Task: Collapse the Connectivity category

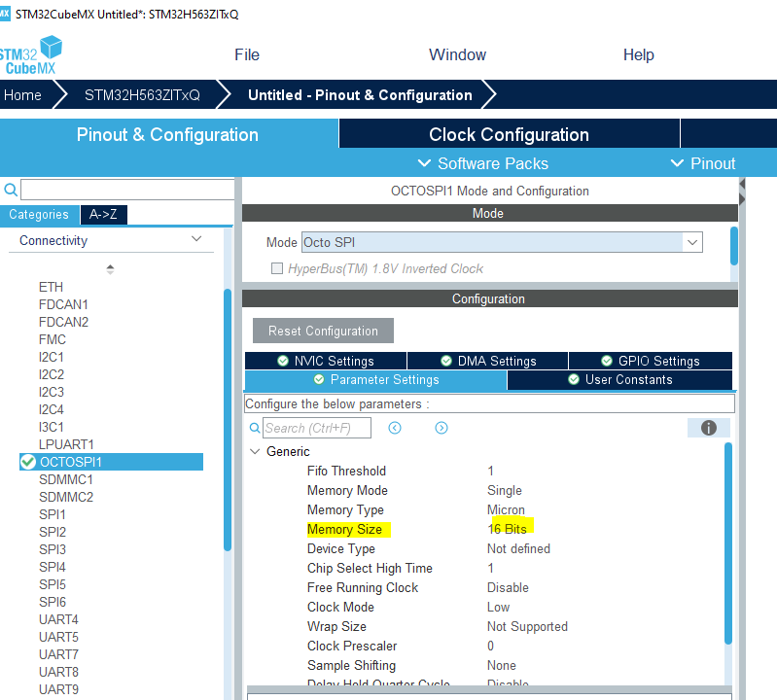Action: (x=196, y=239)
